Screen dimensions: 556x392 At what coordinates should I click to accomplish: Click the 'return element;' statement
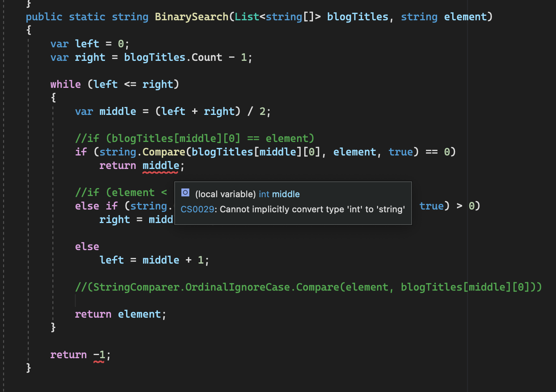point(120,314)
